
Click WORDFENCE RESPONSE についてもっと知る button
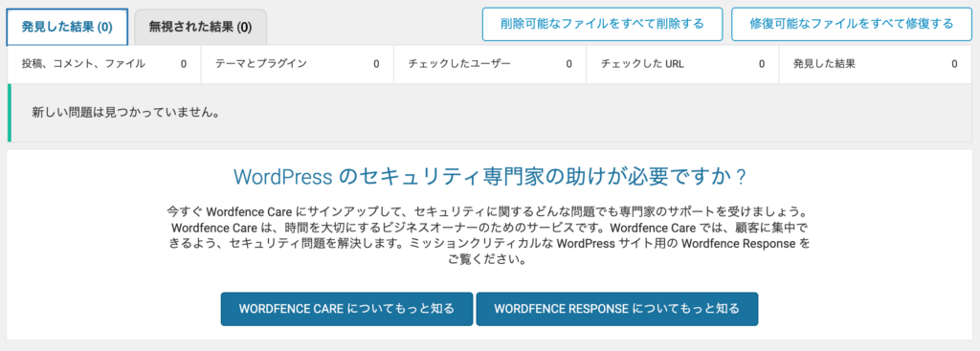click(x=617, y=309)
